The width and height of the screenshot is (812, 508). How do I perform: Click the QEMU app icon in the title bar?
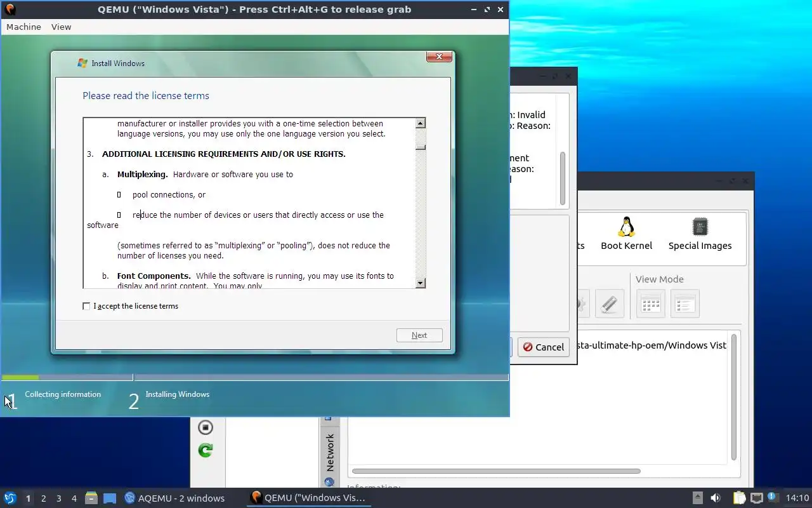coord(10,9)
